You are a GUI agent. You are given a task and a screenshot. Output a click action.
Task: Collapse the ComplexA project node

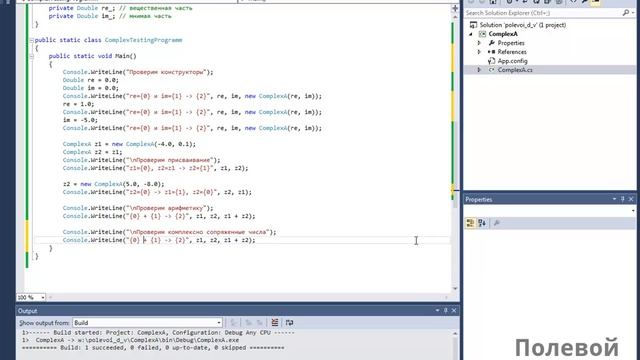471,34
